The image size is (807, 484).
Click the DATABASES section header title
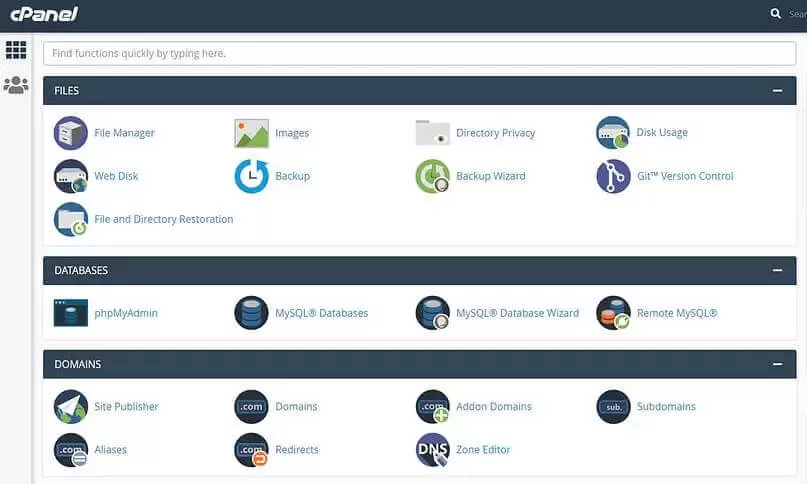click(x=81, y=270)
